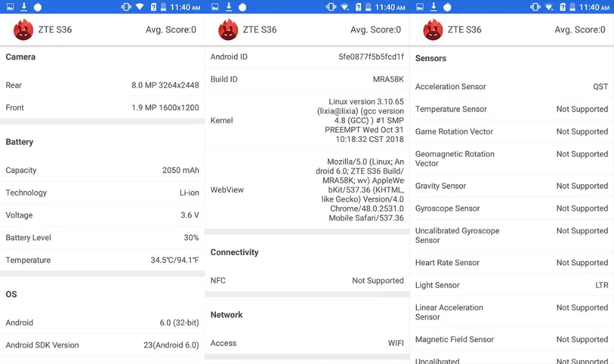
Task: Select the Access 'WIFI' row
Action: pos(307,343)
